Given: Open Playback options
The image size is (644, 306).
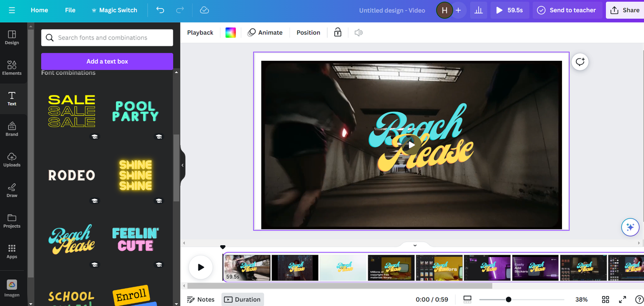Looking at the screenshot, I should [x=200, y=33].
